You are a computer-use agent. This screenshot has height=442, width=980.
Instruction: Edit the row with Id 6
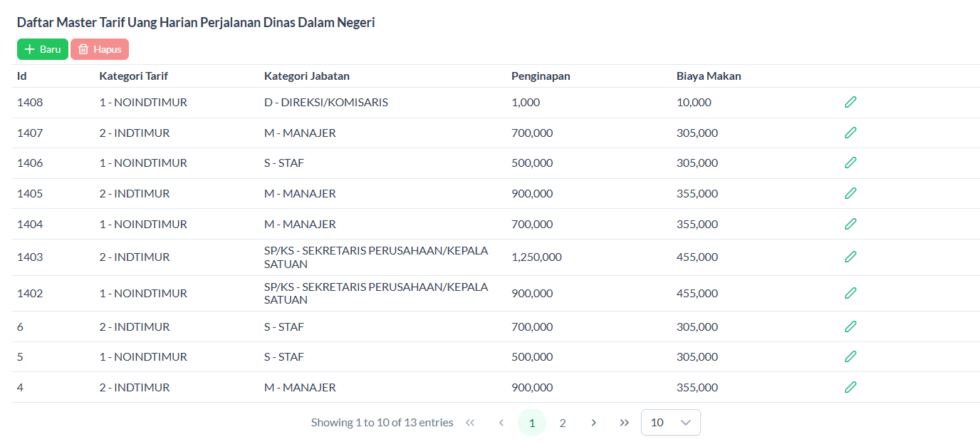coord(850,327)
